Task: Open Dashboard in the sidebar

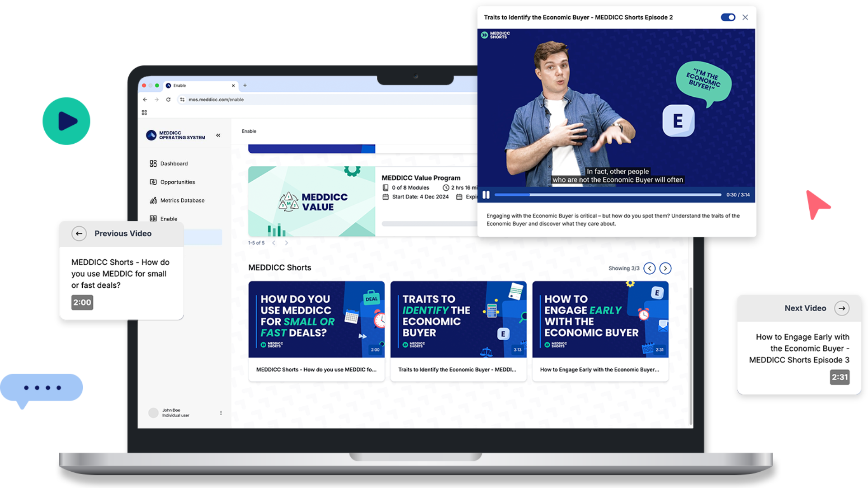Action: 174,164
